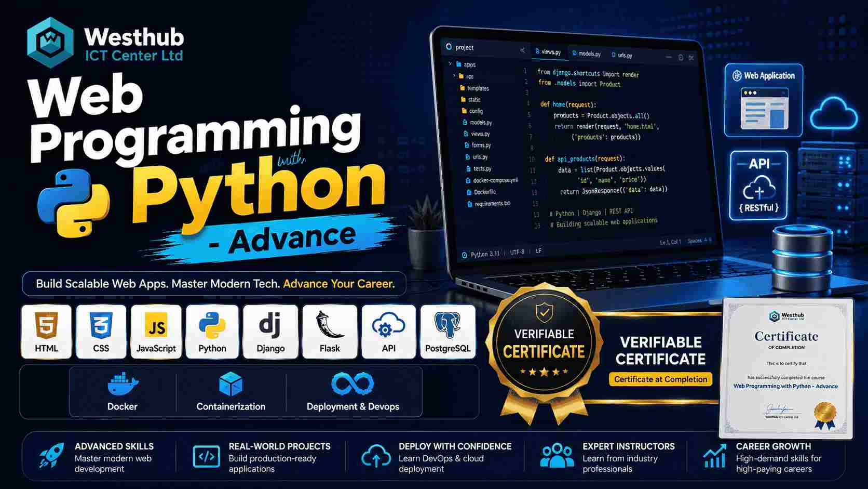Click the Career Growth chart icon
Image resolution: width=868 pixels, height=489 pixels.
715,456
